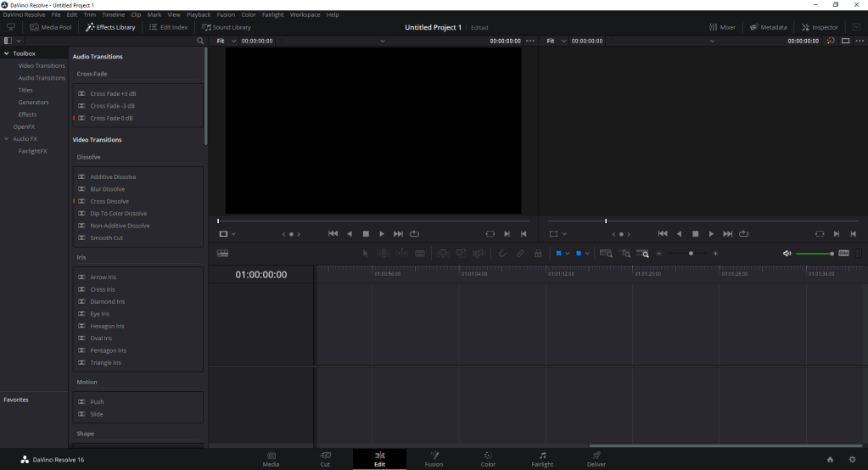
Task: Go to the Home project manager icon
Action: tap(830, 460)
